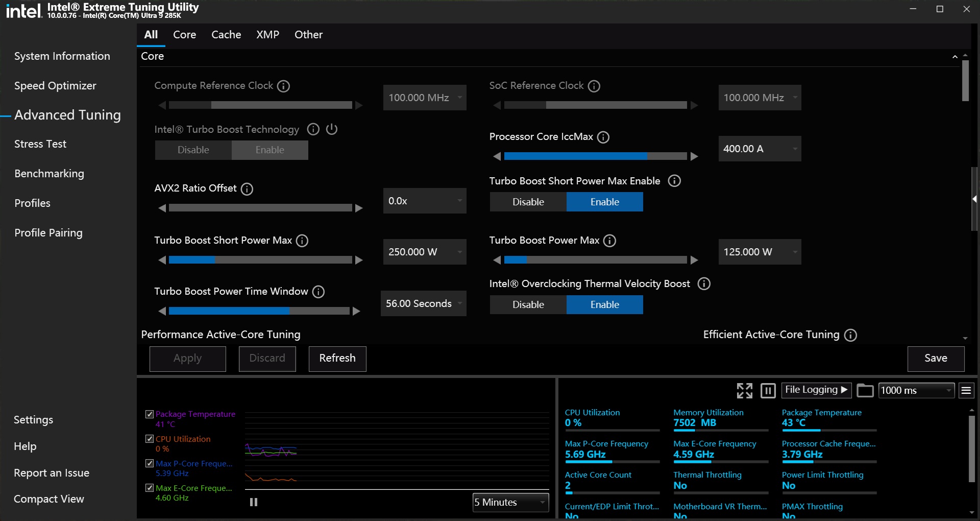980x521 pixels.
Task: Decrease Processor Core IccMax with left arrow
Action: (x=497, y=156)
